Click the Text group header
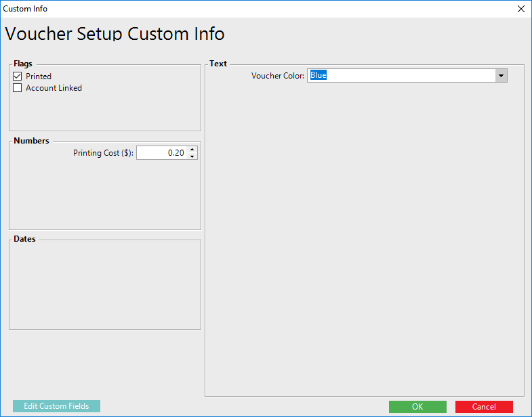Image resolution: width=532 pixels, height=417 pixels. point(218,64)
